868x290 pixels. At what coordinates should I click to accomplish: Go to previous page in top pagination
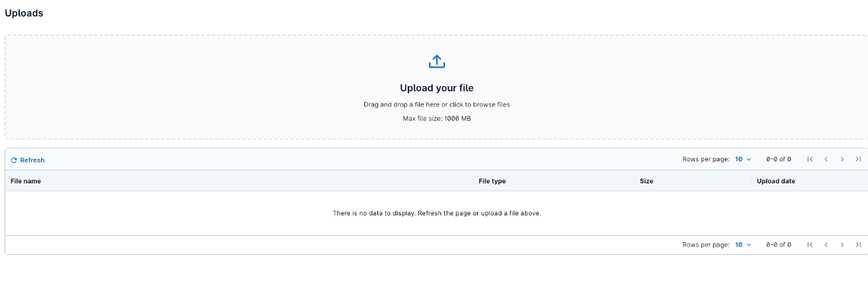pos(826,159)
